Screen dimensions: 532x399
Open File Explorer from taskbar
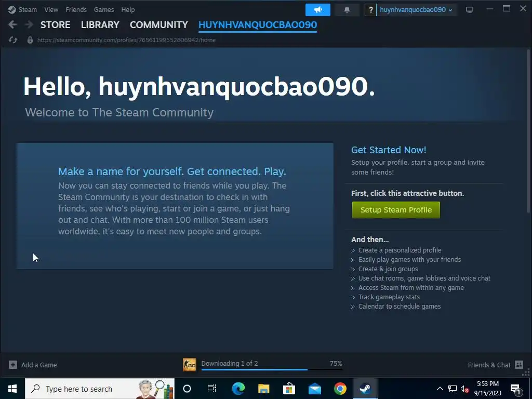click(263, 389)
